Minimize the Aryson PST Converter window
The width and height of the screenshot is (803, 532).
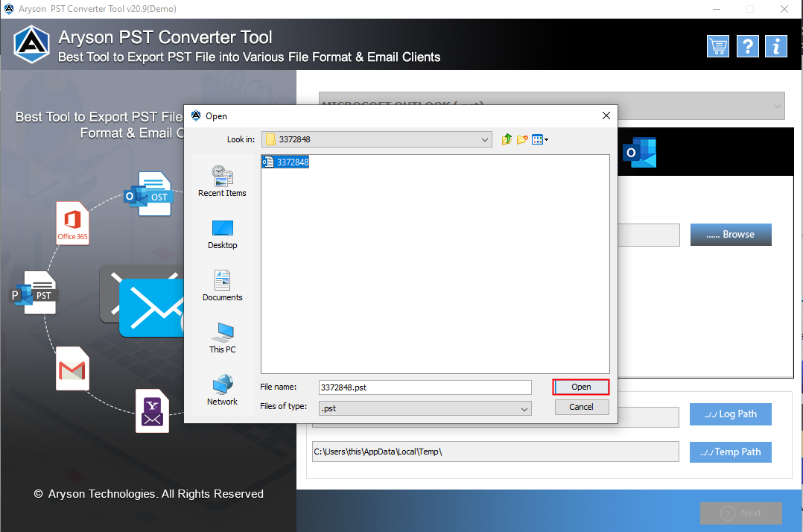[x=717, y=9]
